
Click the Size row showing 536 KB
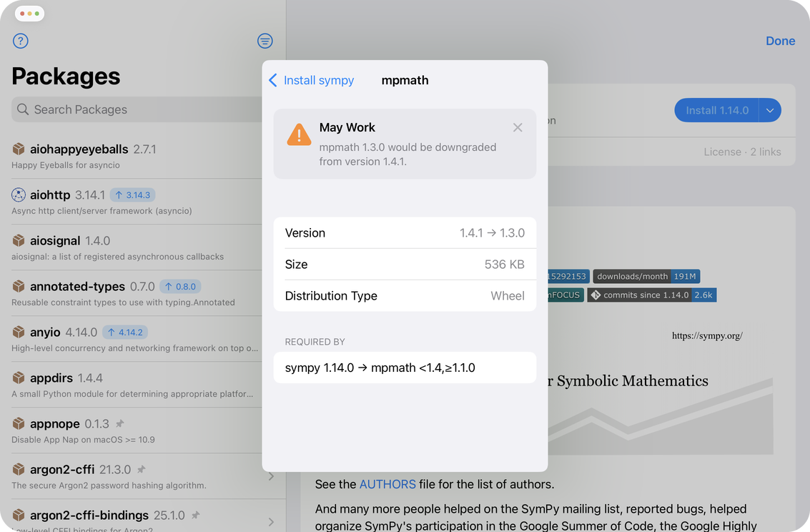pyautogui.click(x=405, y=265)
